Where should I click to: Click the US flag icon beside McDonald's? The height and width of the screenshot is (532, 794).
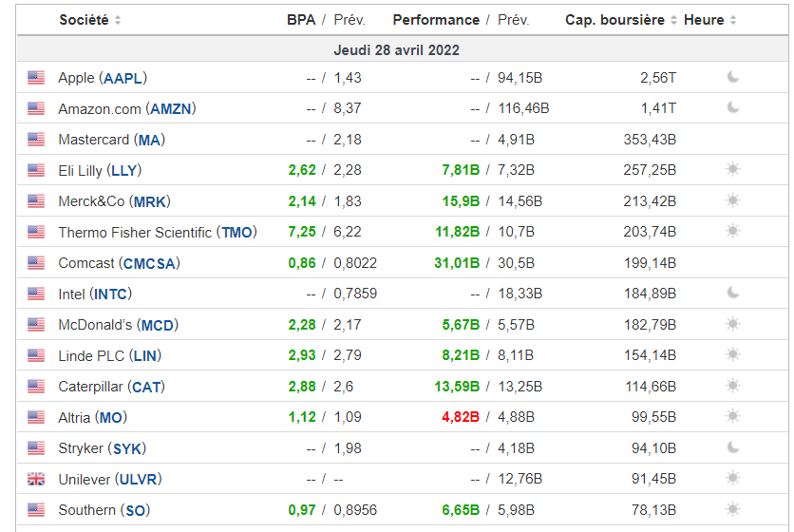36,325
